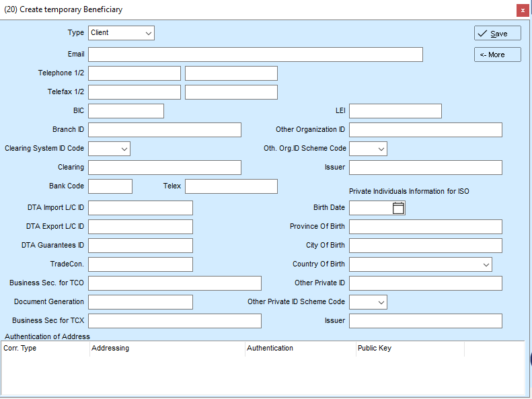Click the Authentication column header

300,349
